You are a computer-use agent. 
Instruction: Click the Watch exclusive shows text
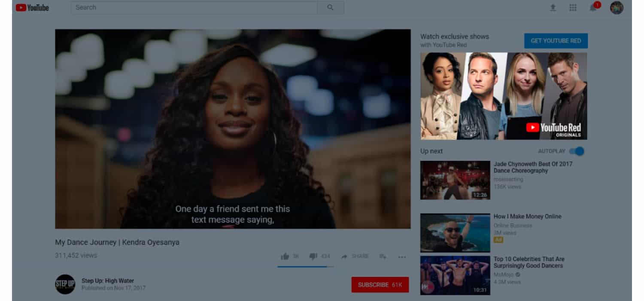pyautogui.click(x=455, y=37)
